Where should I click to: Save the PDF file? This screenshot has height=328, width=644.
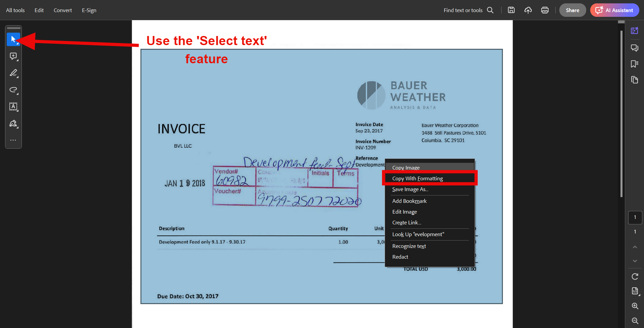tap(511, 10)
